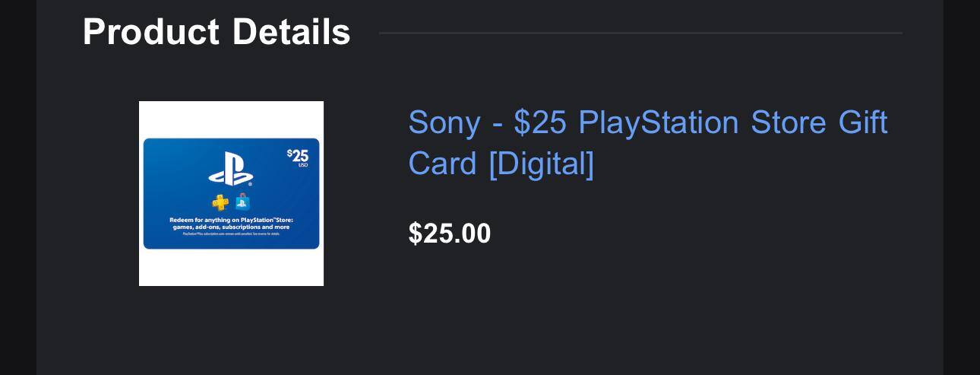Click the "Redeem for anything on PlayStation Store" text

[x=231, y=220]
